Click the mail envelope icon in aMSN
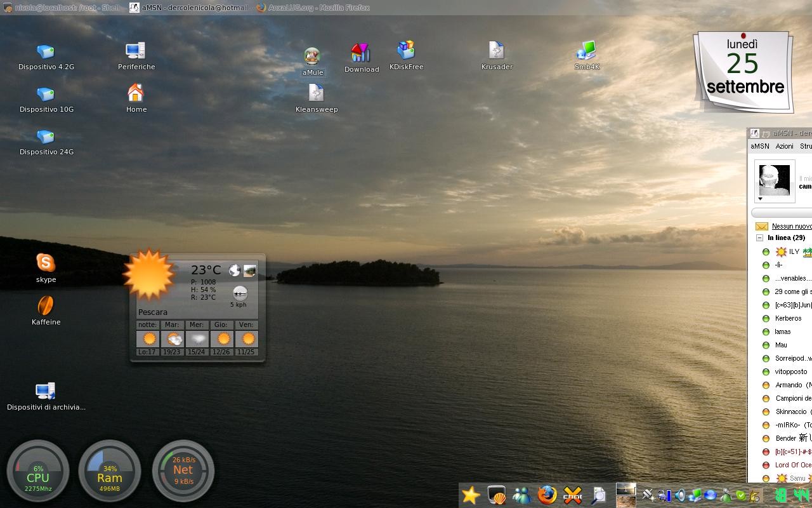Image resolution: width=812 pixels, height=508 pixels. tap(761, 226)
